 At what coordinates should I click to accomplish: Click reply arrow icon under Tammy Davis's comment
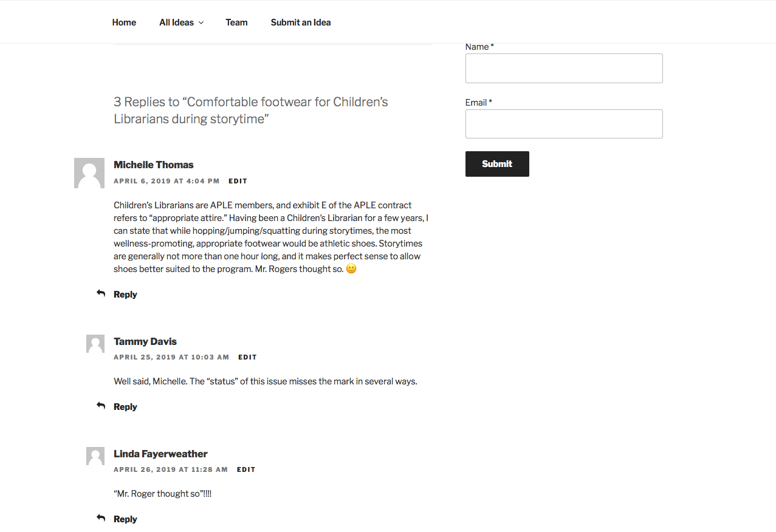(101, 406)
